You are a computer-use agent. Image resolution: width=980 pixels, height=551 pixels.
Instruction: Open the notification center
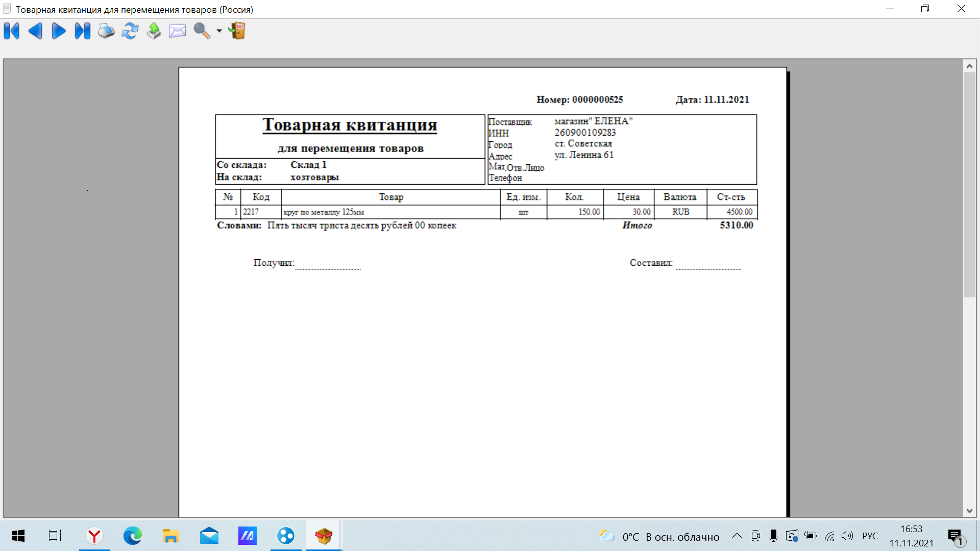[x=955, y=536]
